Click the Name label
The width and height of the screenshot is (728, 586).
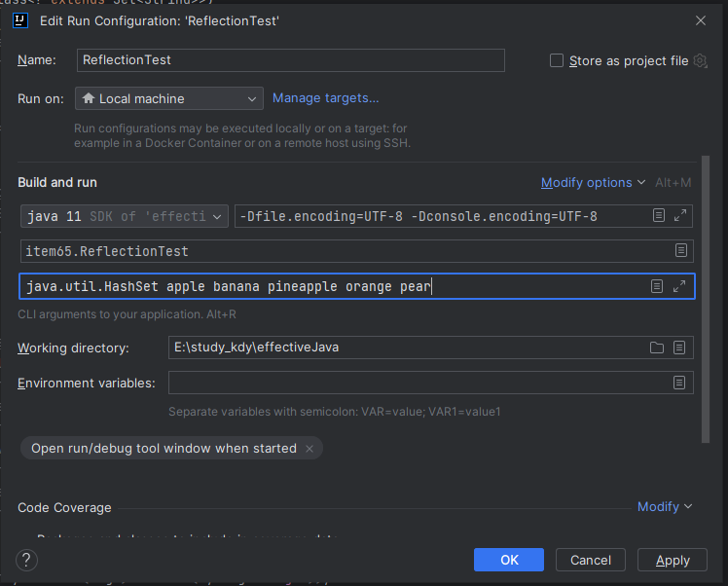[37, 60]
